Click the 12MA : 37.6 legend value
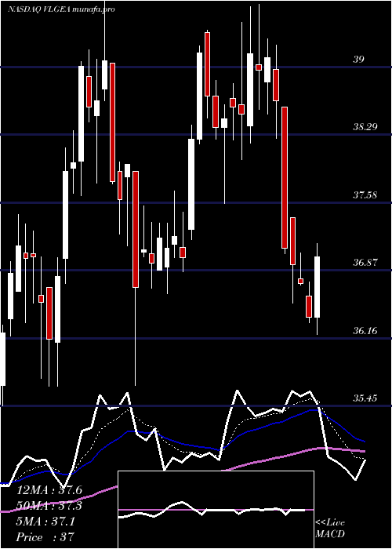The width and height of the screenshot is (392, 549). click(x=49, y=490)
